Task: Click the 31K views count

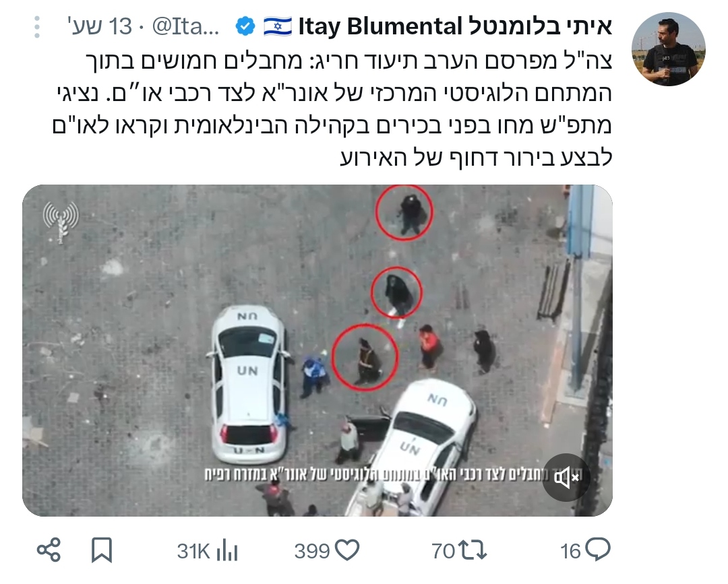Action: pos(194,552)
